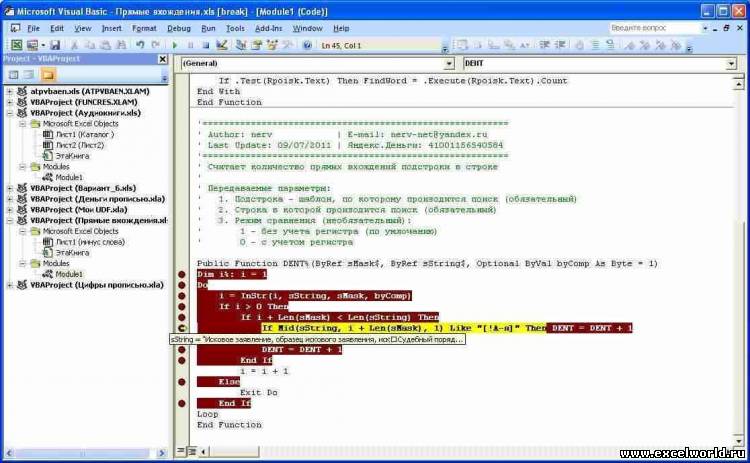Switch to Procedure View at bottom left

click(x=181, y=451)
